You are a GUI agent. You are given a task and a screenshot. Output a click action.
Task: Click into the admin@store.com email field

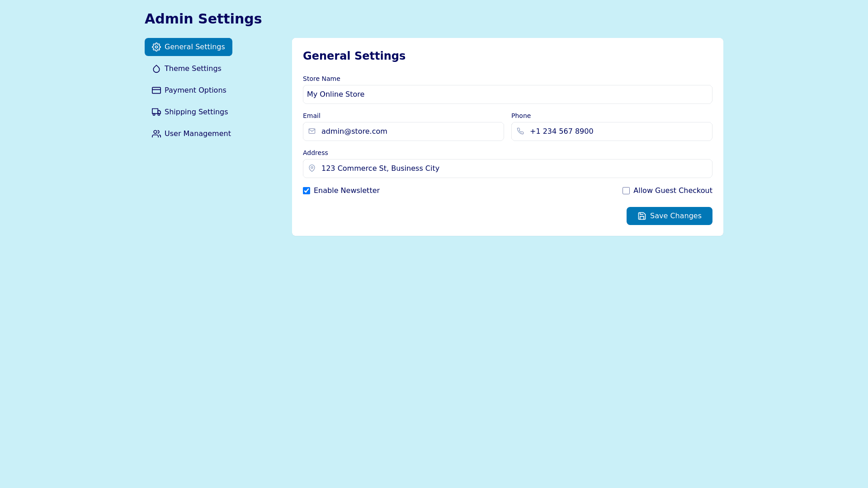409,131
